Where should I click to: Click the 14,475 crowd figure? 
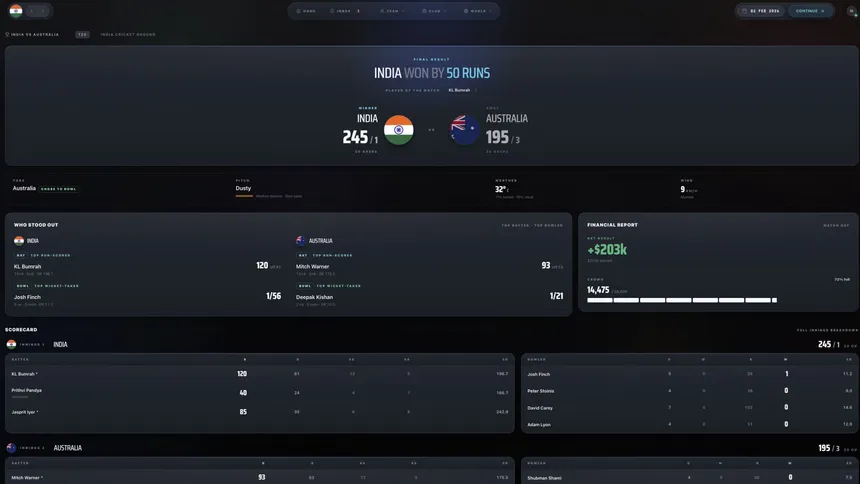[598, 290]
